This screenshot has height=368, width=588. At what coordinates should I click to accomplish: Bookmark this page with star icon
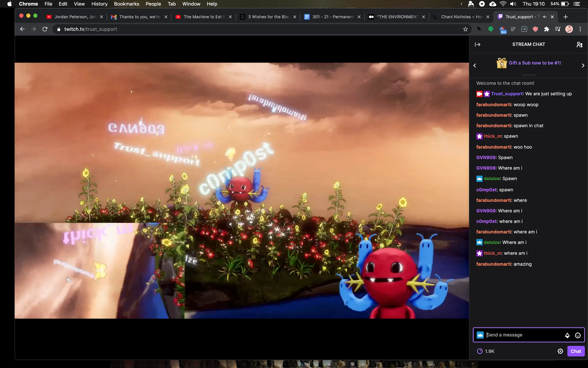click(x=465, y=29)
